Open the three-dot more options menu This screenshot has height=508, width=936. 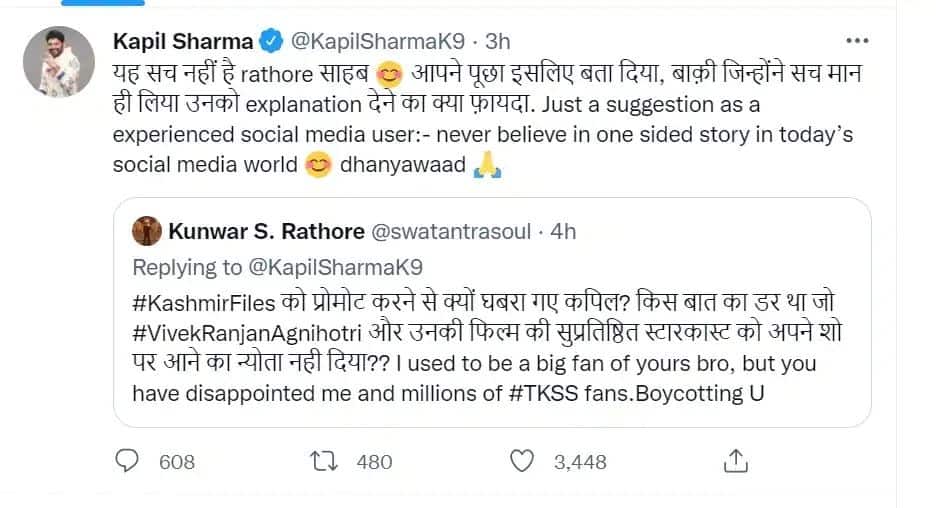(x=857, y=41)
